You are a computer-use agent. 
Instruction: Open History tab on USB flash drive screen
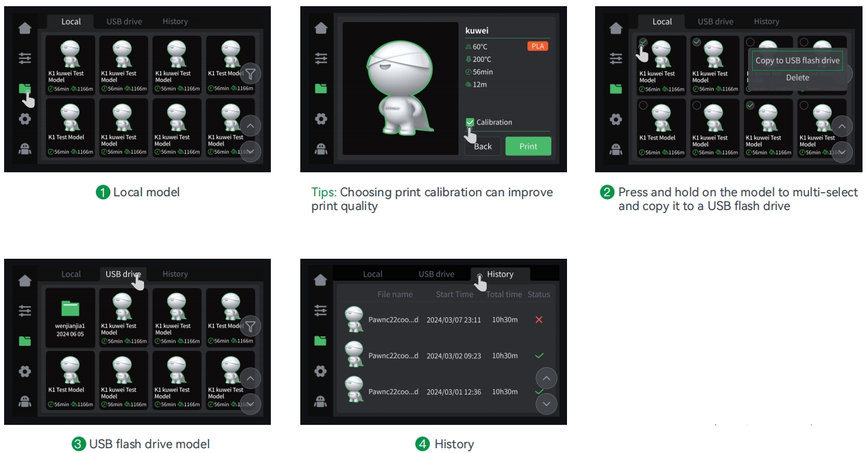[x=175, y=274]
